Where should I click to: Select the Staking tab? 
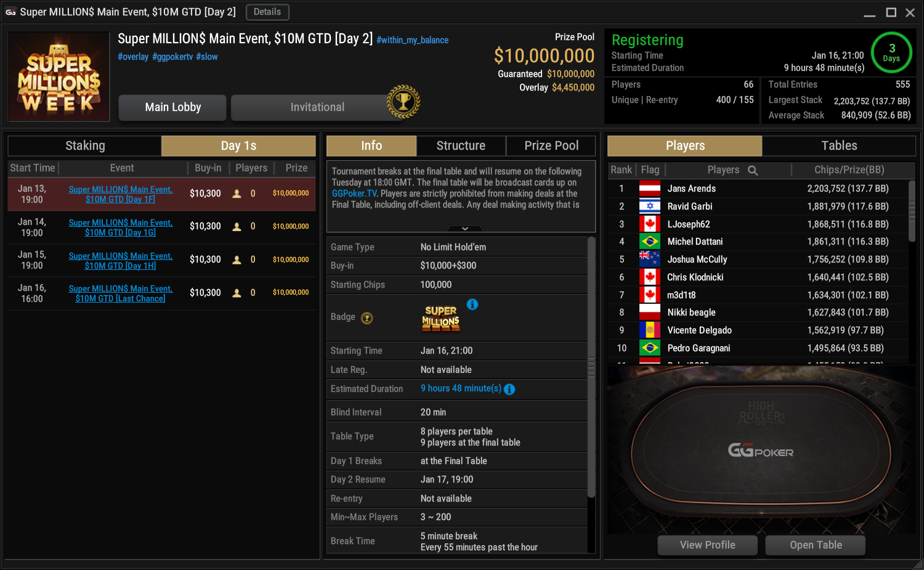85,146
